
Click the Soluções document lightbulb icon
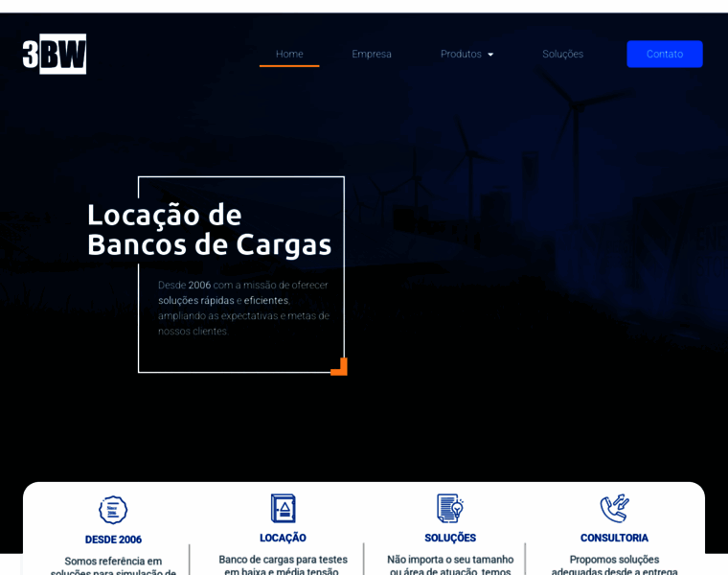450,508
